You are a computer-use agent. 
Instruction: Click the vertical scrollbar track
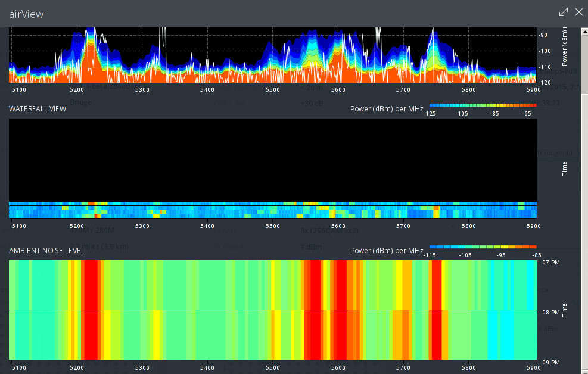[x=584, y=238]
